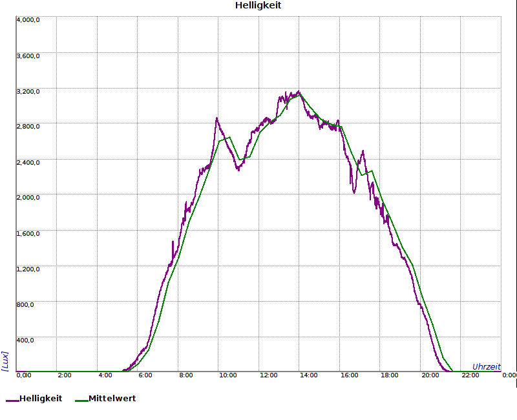The height and width of the screenshot is (420, 517).
Task: Click the purple curve dip after 16:00
Action: pos(354,191)
